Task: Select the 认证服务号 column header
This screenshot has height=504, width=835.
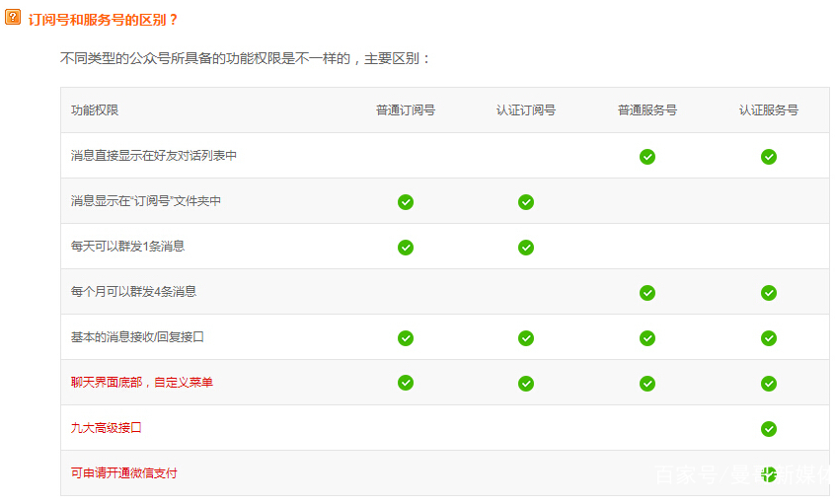Action: tap(769, 110)
